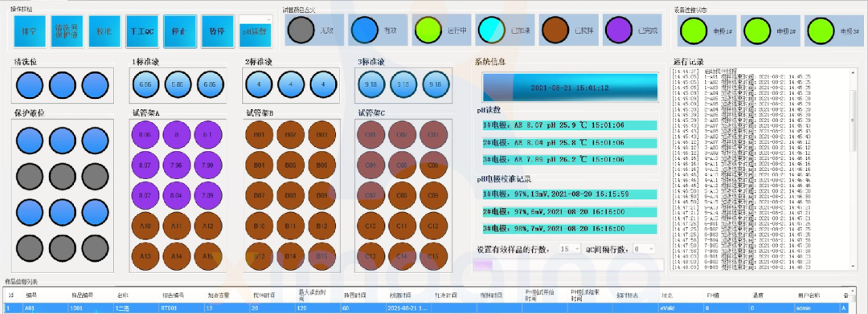Select tube A11 in rack A

[177, 226]
